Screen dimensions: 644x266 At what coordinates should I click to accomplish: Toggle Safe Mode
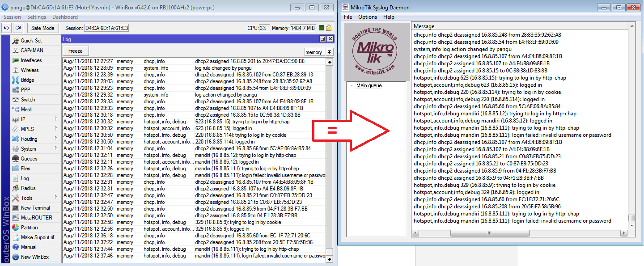click(43, 28)
